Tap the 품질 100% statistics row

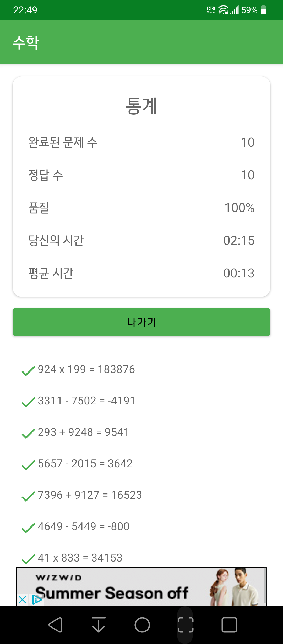pyautogui.click(x=141, y=208)
